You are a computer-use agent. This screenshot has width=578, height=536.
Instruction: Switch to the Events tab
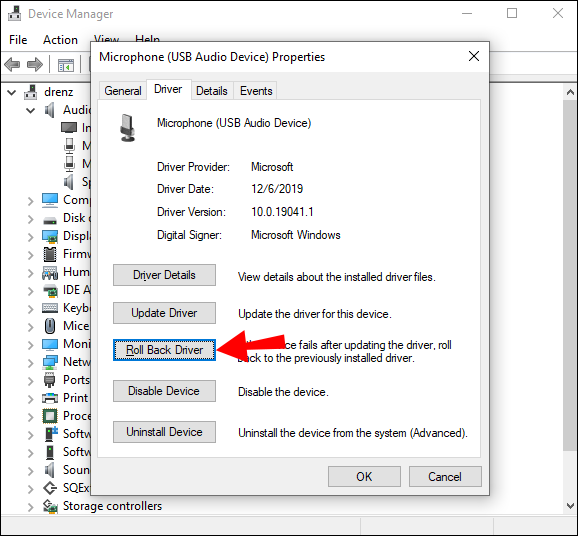click(x=256, y=91)
